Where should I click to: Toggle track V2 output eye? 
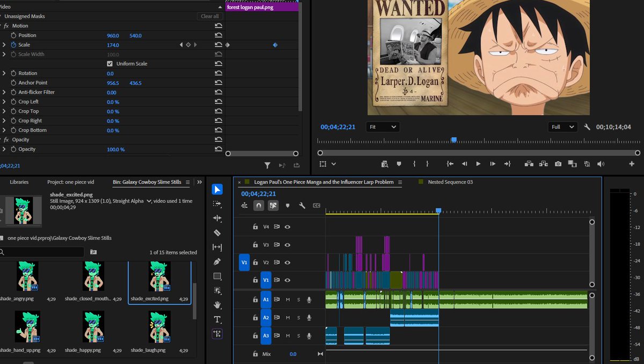tap(288, 263)
